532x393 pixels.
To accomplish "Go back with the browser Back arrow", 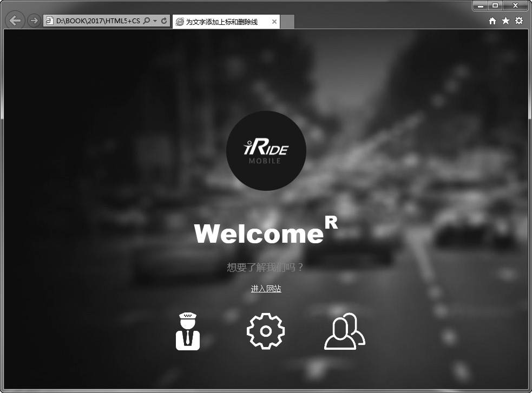I will pos(15,21).
